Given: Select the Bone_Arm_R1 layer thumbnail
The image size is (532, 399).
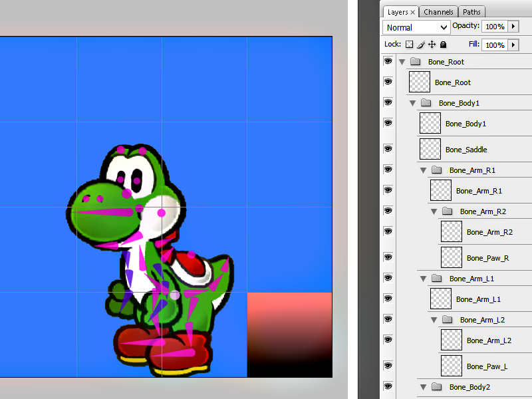Looking at the screenshot, I should point(441,190).
